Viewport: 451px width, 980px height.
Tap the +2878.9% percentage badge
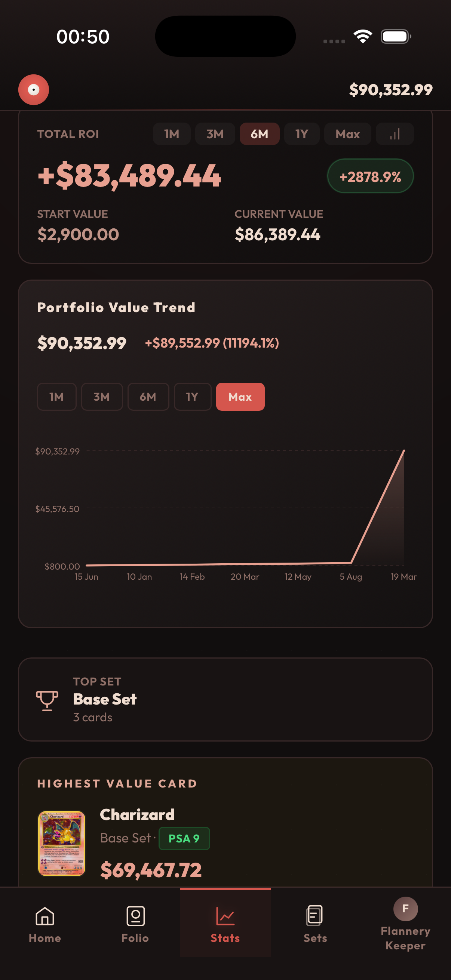pyautogui.click(x=369, y=175)
